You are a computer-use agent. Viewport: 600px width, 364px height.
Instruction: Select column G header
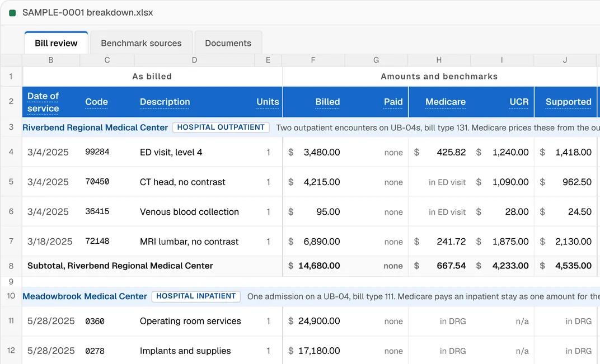(376, 60)
